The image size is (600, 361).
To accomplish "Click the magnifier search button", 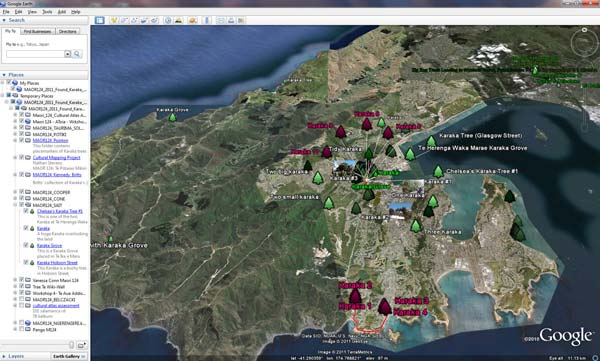I will point(77,54).
